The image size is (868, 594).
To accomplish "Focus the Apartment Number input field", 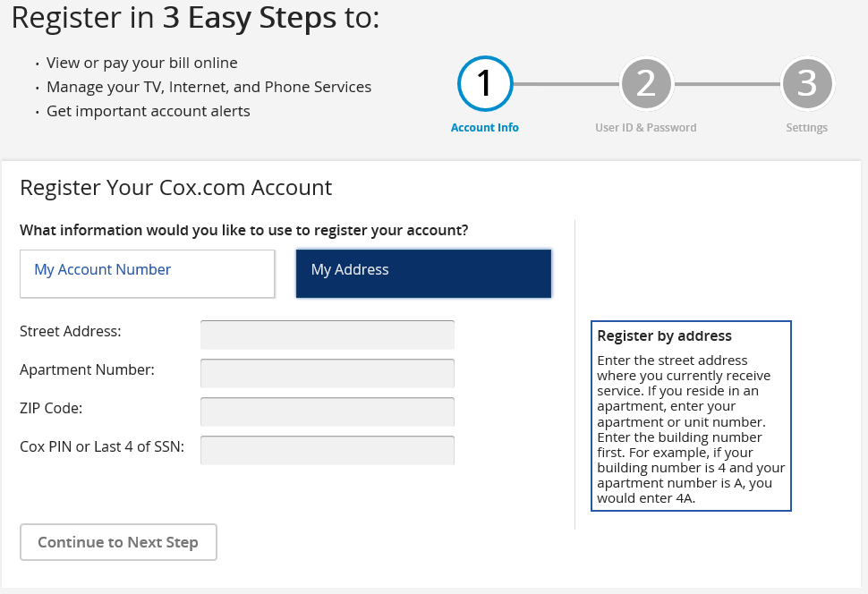I will click(328, 373).
